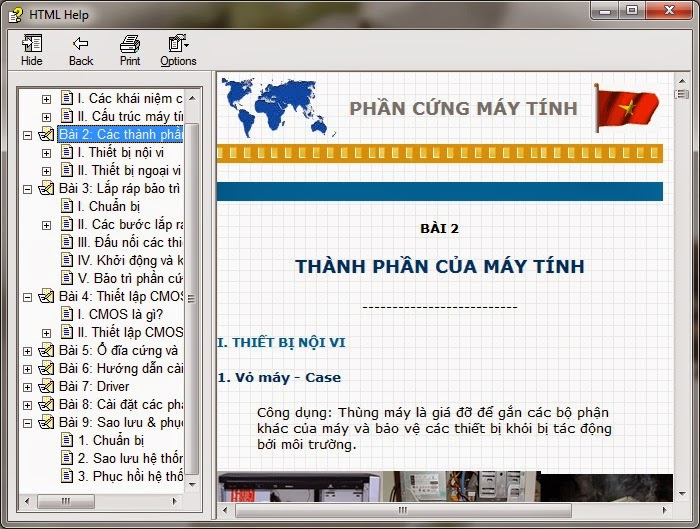Click the page icon beside I. Chuẩn bị
The width and height of the screenshot is (700, 529).
coord(67,206)
